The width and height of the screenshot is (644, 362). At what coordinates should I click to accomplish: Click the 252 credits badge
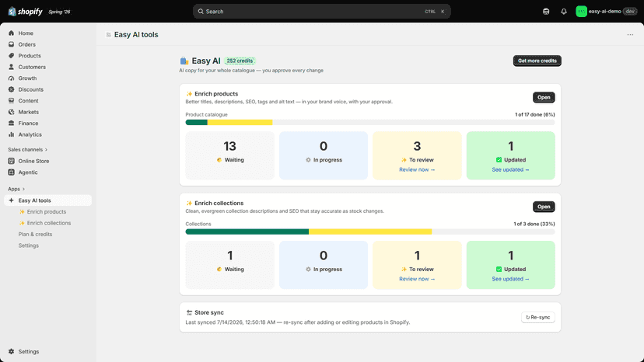[240, 61]
